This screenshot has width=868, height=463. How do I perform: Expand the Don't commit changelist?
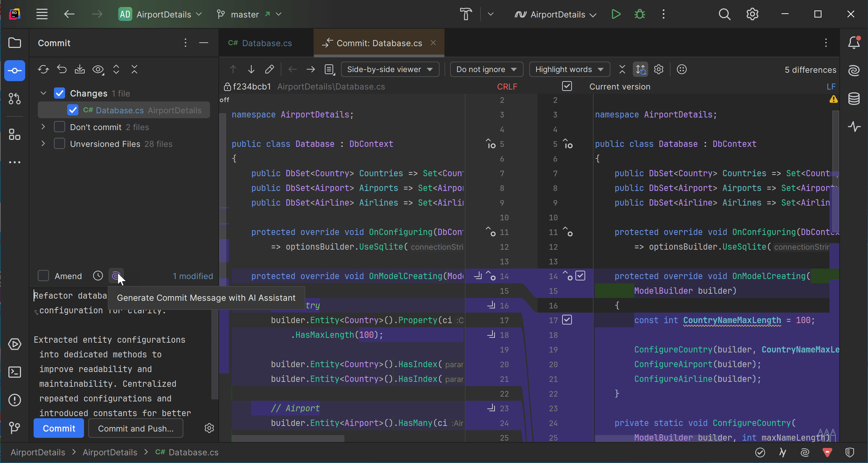tap(43, 127)
